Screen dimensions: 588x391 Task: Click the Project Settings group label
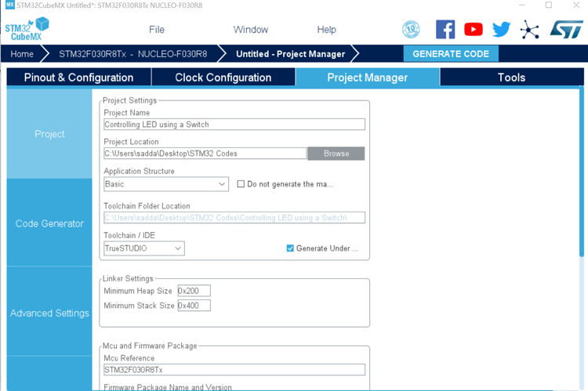[129, 100]
